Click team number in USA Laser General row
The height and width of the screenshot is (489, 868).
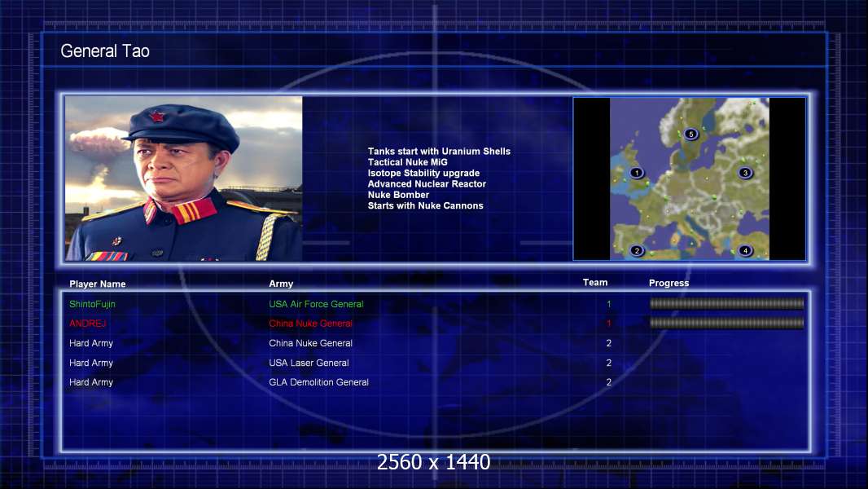point(609,363)
